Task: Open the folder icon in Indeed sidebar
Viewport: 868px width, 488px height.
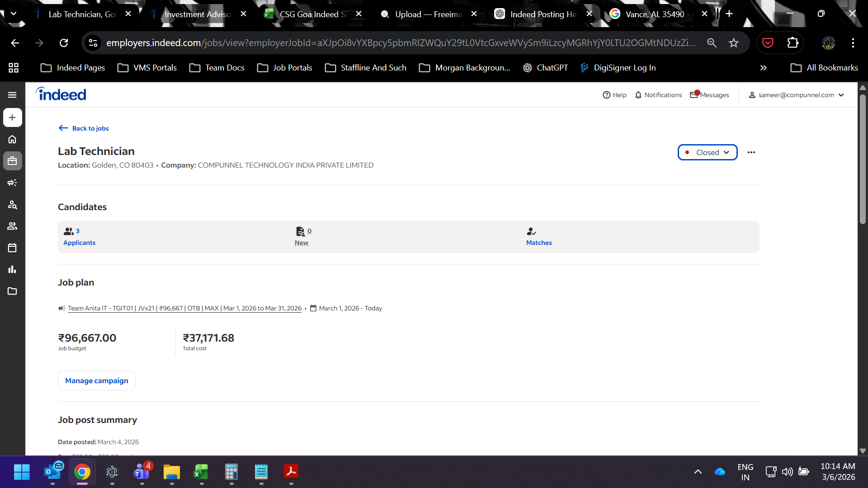Action: (x=12, y=291)
